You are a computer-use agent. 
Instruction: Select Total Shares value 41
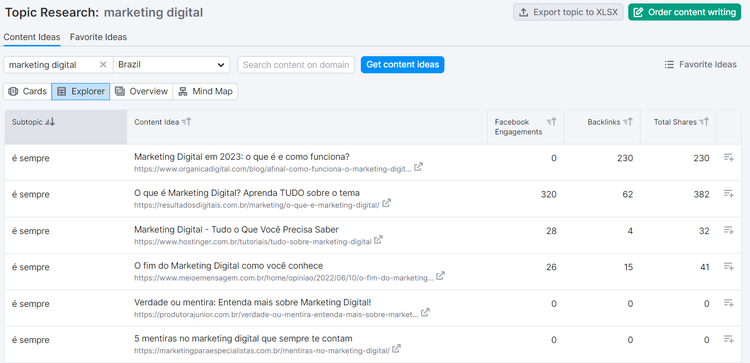tap(705, 267)
